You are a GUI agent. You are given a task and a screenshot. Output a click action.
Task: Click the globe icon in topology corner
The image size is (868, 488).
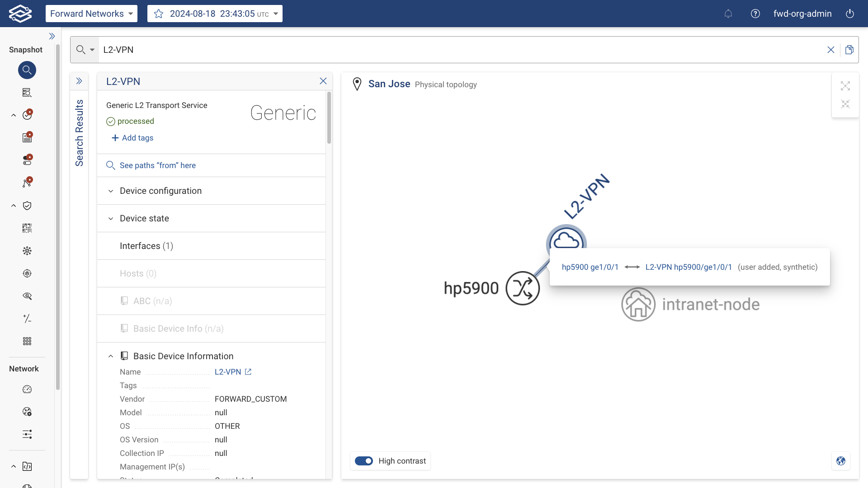tap(841, 461)
